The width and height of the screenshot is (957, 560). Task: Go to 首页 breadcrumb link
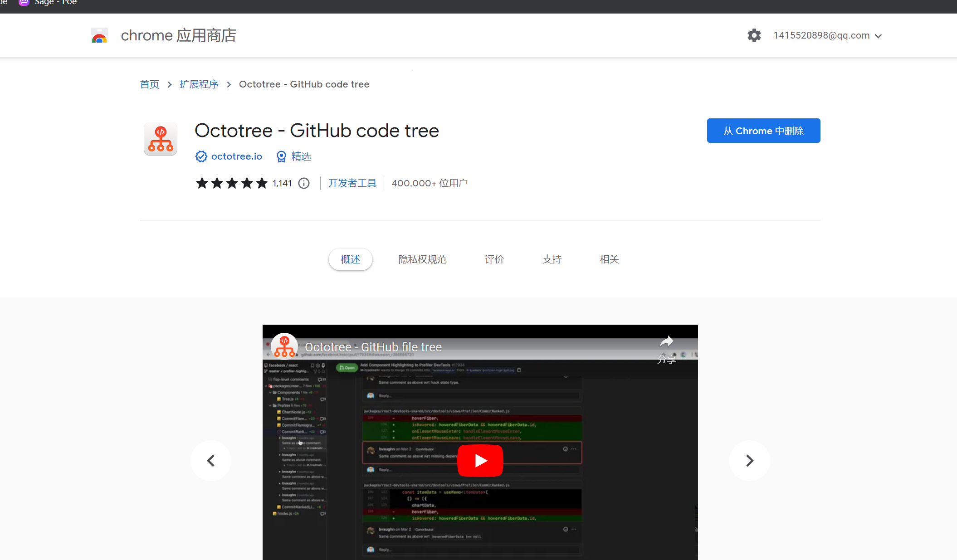tap(149, 84)
